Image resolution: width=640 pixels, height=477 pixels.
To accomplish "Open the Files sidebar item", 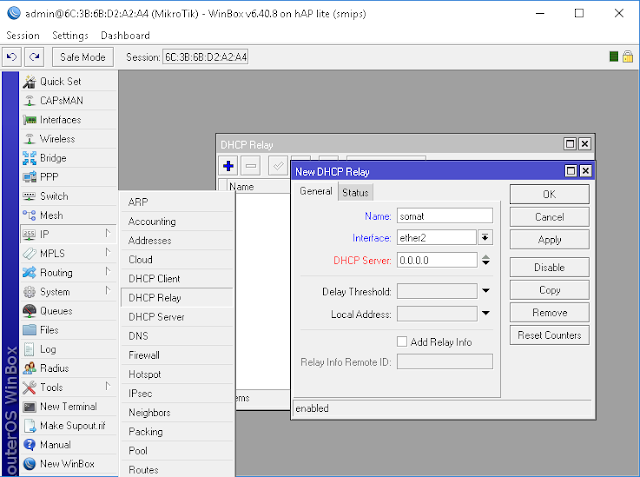I will point(69,330).
